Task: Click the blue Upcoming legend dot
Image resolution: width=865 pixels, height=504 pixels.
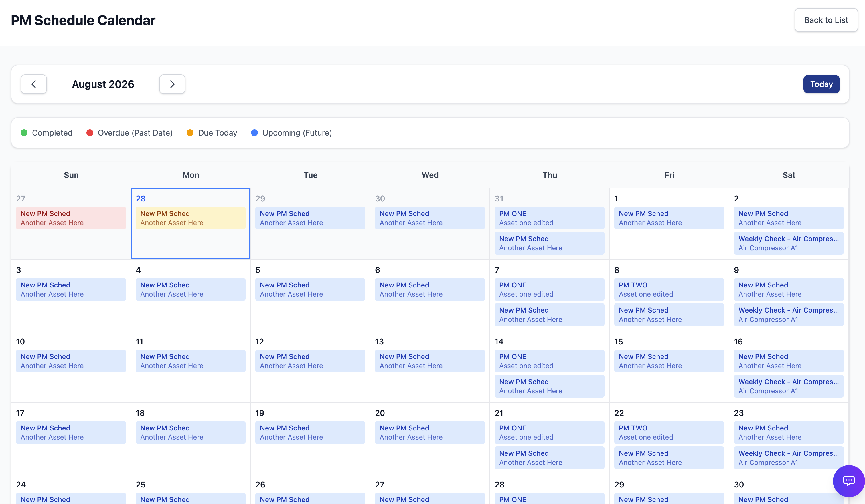Action: coord(254,133)
